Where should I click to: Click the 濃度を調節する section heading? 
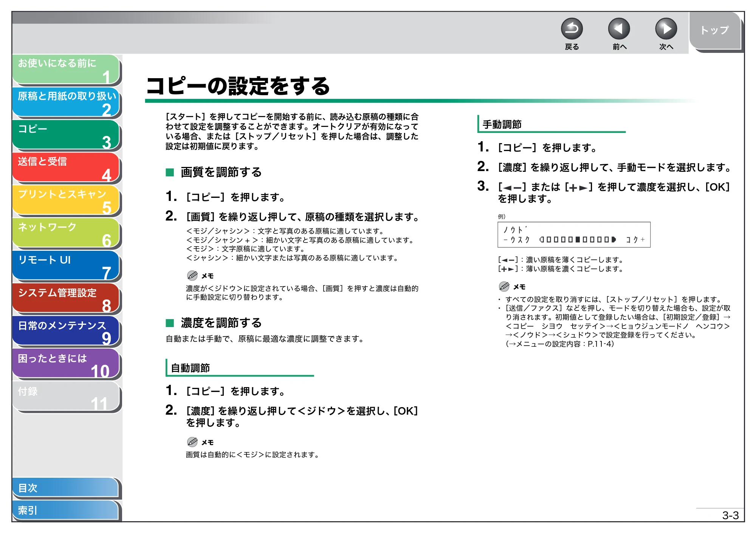coord(221,323)
